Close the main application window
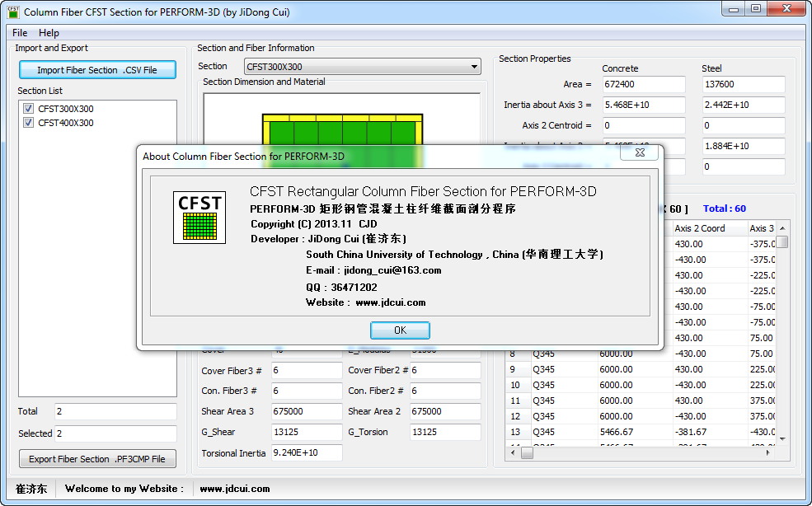Image resolution: width=812 pixels, height=506 pixels. tap(786, 9)
